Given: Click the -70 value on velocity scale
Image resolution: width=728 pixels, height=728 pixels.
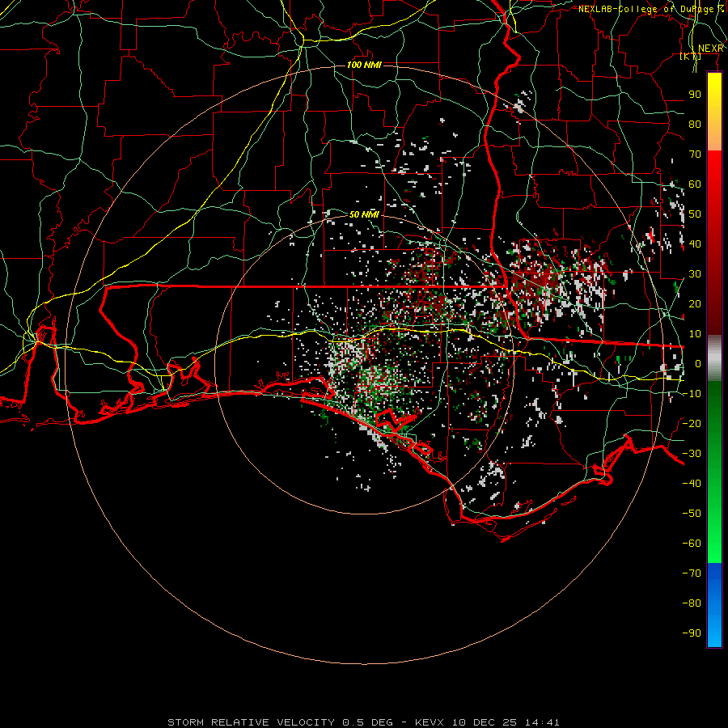Looking at the screenshot, I should (x=692, y=573).
